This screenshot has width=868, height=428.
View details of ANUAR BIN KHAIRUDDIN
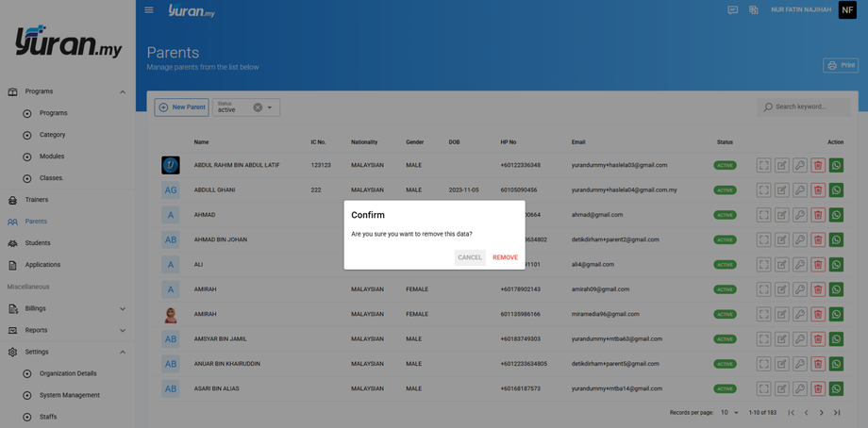(764, 364)
